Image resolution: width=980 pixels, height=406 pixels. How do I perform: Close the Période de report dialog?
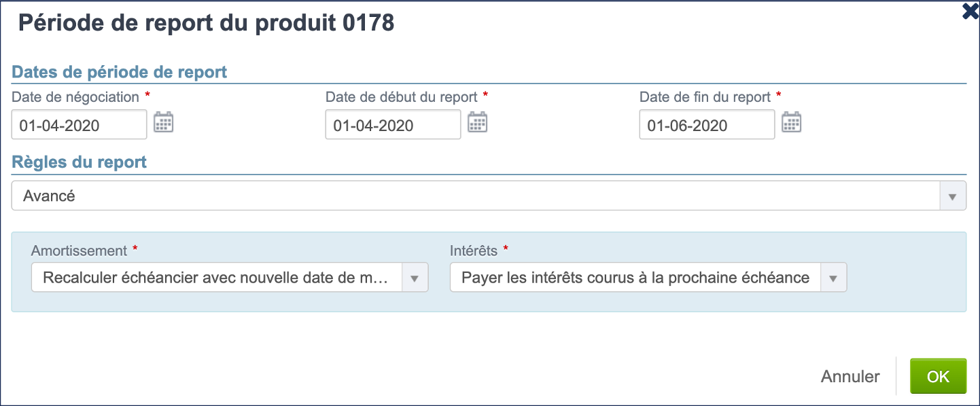[x=970, y=12]
